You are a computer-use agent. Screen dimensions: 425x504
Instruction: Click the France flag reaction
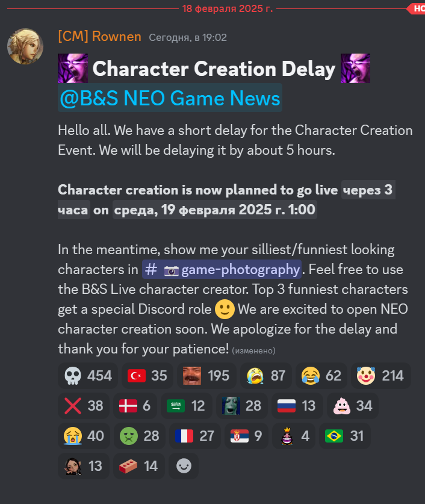point(195,436)
